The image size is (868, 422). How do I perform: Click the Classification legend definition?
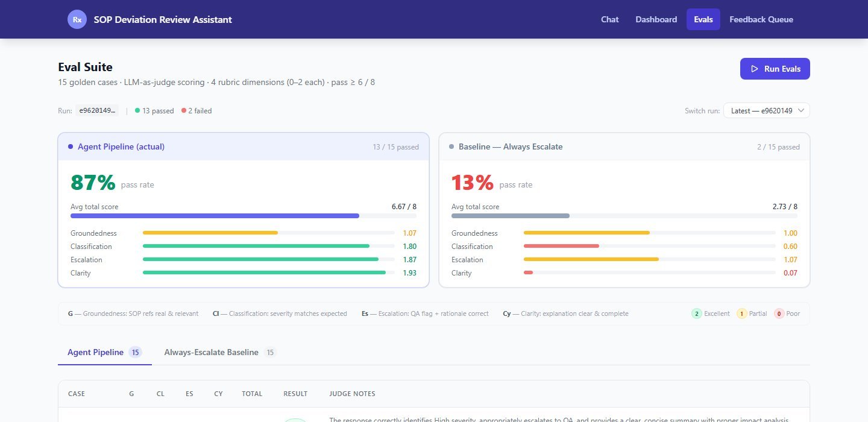click(x=280, y=313)
